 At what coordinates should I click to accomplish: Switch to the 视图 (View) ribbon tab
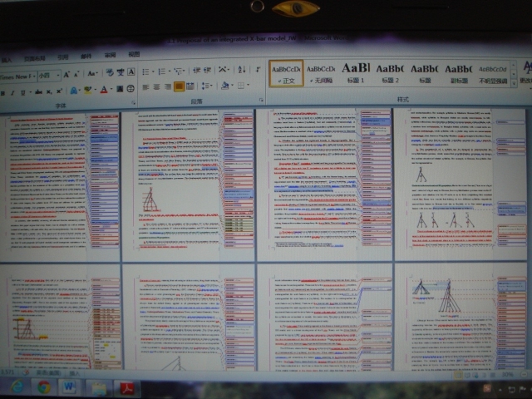pyautogui.click(x=134, y=56)
